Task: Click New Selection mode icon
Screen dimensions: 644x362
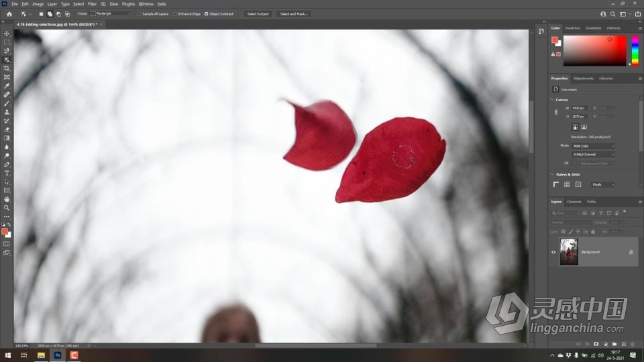Action: point(41,14)
